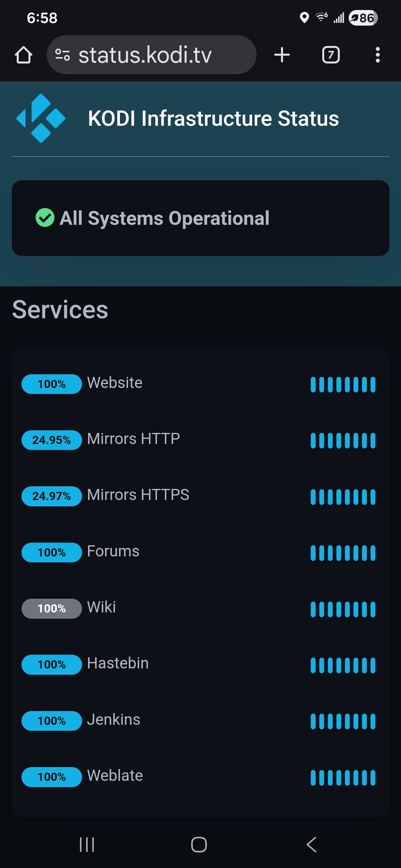Tap Android back navigation arrow

point(312,845)
